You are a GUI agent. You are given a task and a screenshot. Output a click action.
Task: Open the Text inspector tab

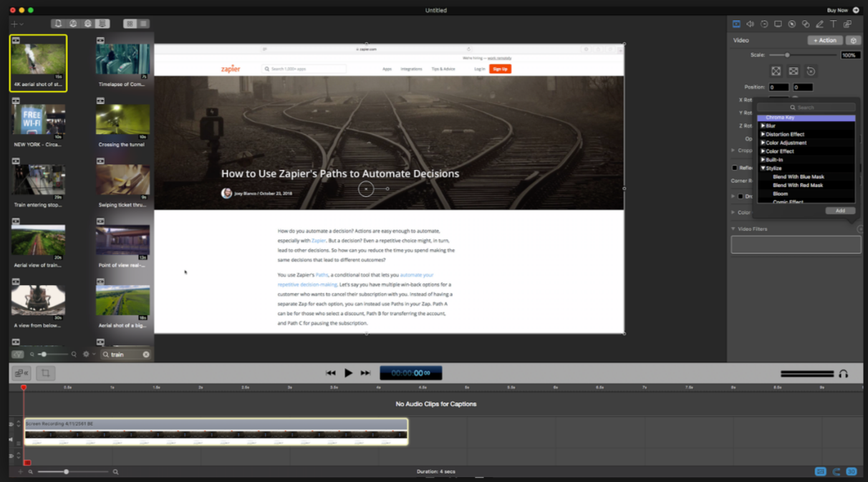(x=833, y=24)
